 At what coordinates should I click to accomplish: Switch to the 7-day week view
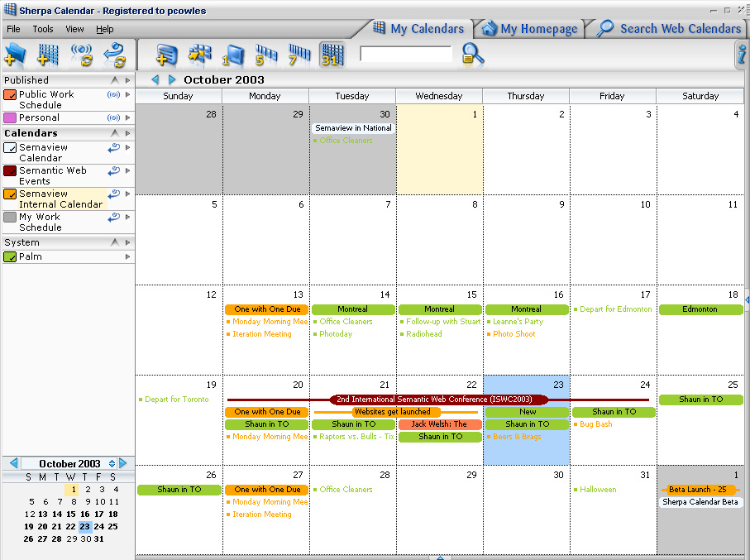(298, 55)
